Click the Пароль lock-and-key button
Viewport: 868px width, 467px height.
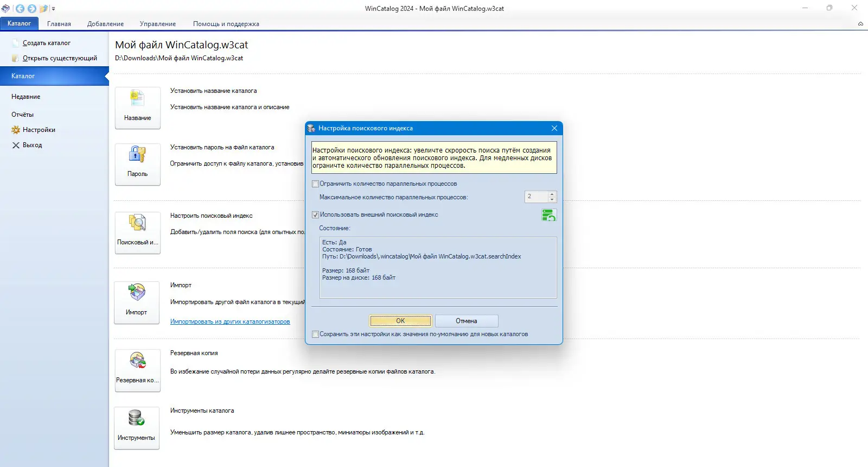pos(138,165)
